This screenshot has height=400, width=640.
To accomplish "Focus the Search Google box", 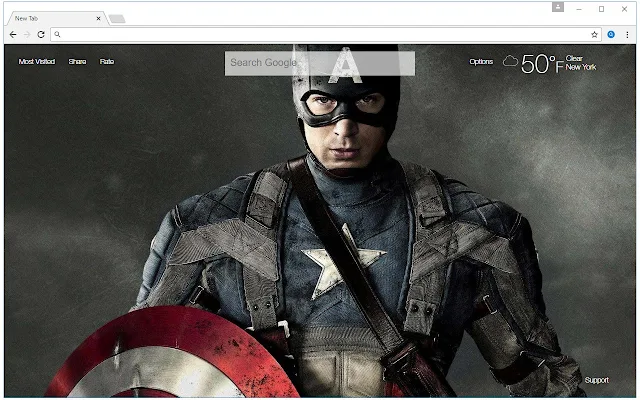I will pyautogui.click(x=320, y=63).
